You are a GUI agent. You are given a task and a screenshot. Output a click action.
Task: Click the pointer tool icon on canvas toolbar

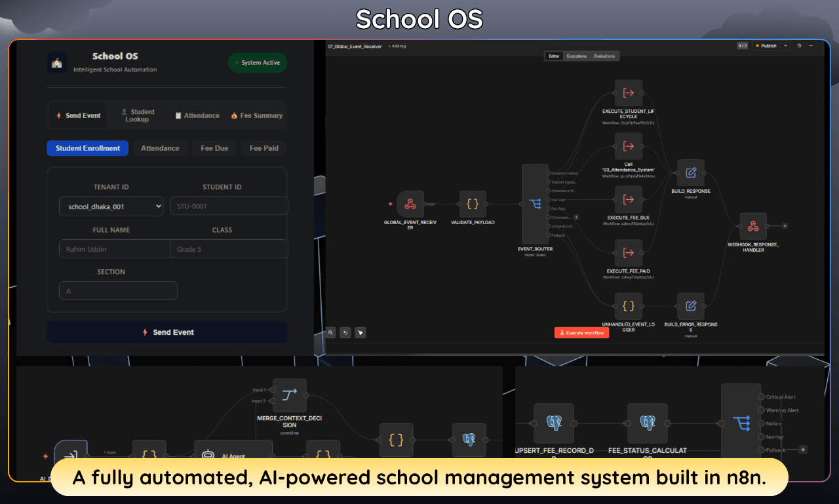click(360, 332)
